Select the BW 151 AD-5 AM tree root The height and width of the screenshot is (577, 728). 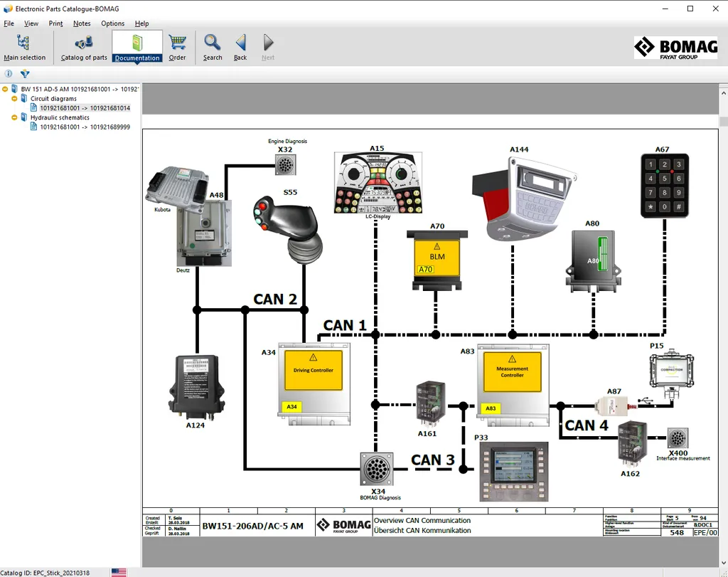80,89
